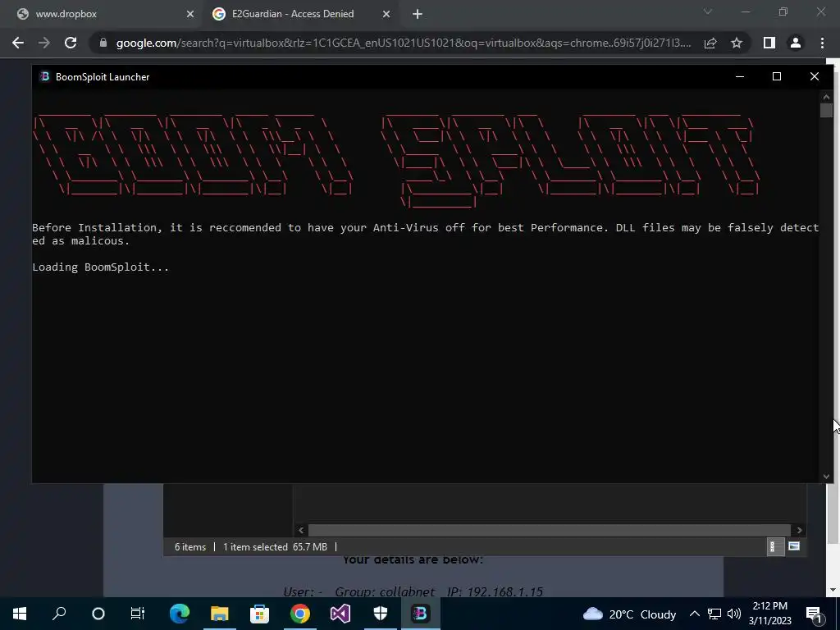
Task: Open Chrome three-dot menu
Action: click(822, 43)
